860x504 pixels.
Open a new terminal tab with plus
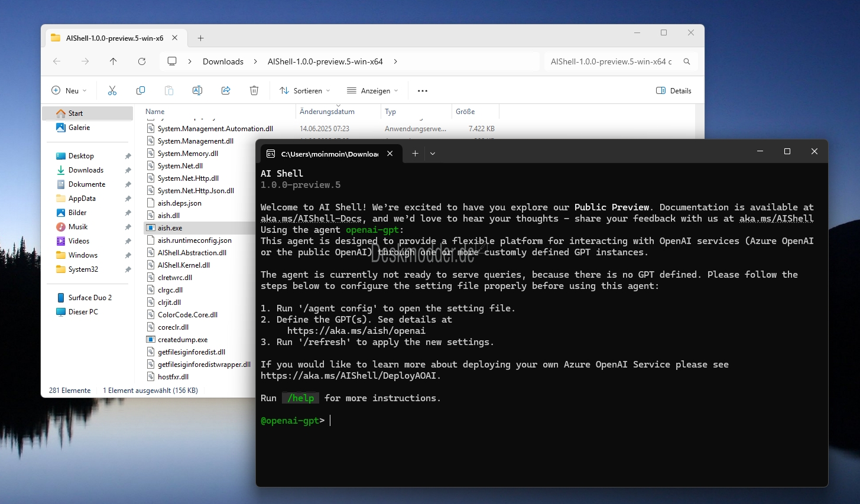[x=416, y=154]
